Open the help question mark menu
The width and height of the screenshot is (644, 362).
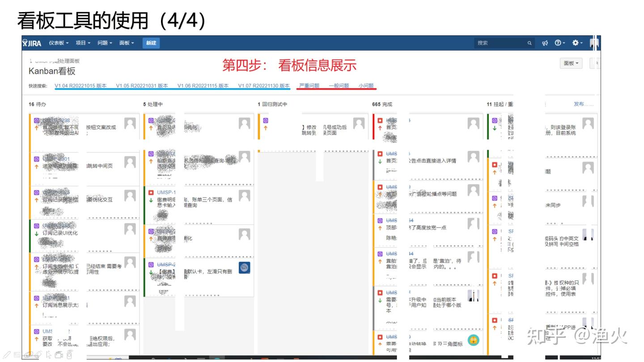[x=559, y=43]
